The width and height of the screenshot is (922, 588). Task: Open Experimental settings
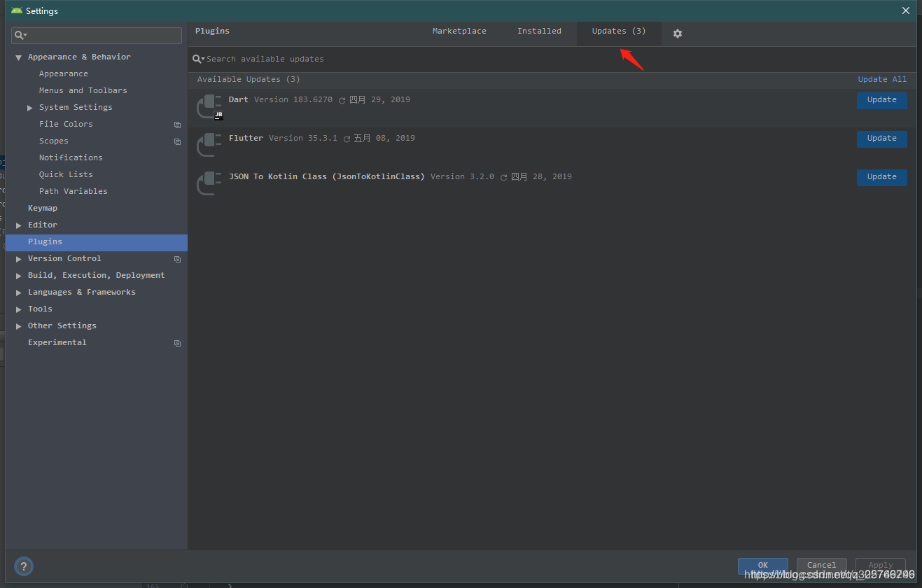57,343
